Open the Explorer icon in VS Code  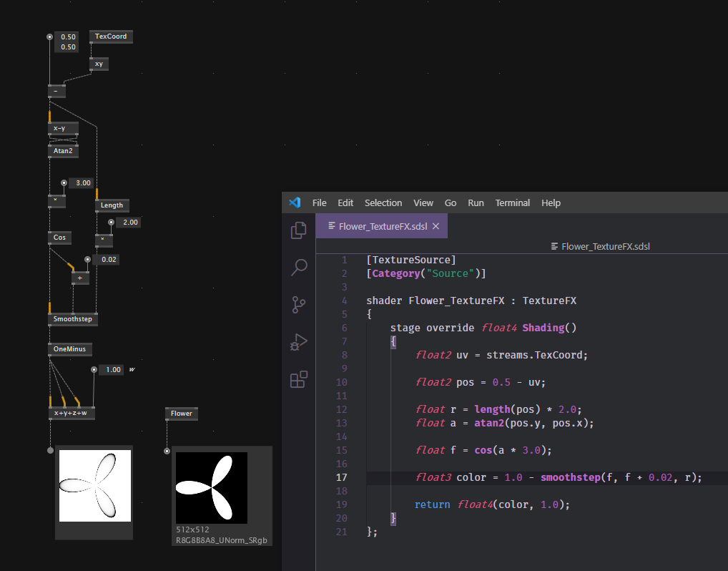pos(298,230)
